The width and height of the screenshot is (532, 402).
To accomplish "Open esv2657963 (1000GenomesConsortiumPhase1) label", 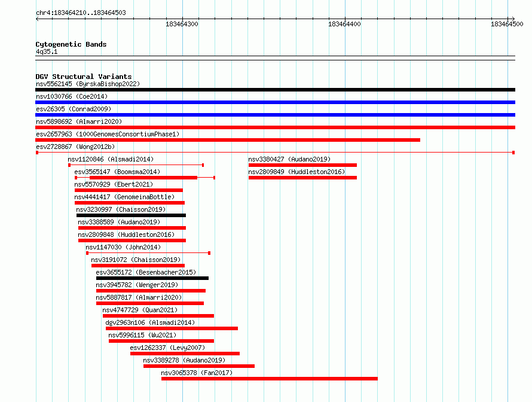I will [x=108, y=134].
